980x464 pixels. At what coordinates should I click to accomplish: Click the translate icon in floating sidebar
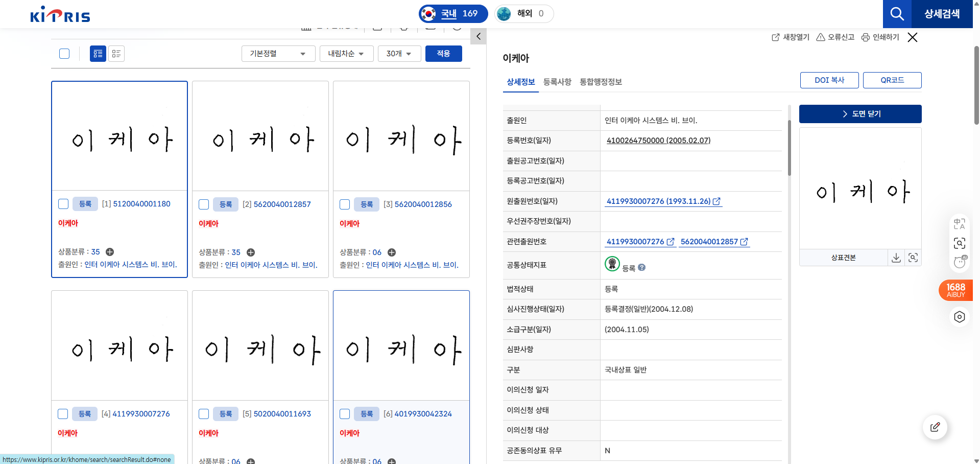960,224
